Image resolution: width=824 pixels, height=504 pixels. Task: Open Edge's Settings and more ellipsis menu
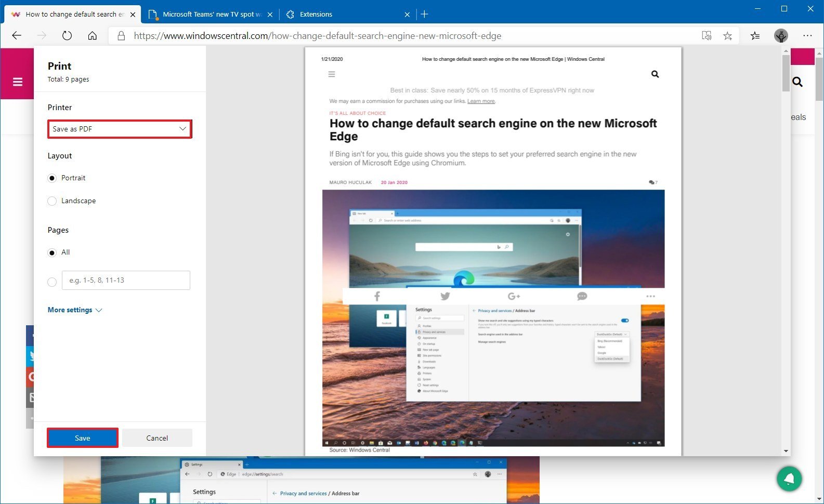coord(807,36)
